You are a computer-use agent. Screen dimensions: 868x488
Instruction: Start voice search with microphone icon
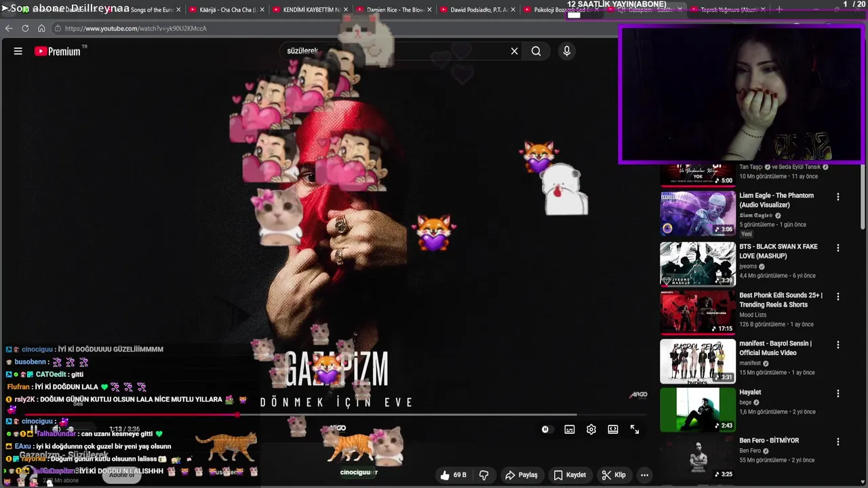pyautogui.click(x=567, y=51)
